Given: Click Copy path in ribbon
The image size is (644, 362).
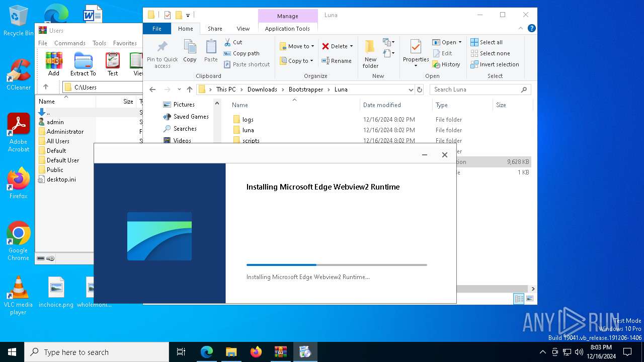Looking at the screenshot, I should tap(242, 53).
